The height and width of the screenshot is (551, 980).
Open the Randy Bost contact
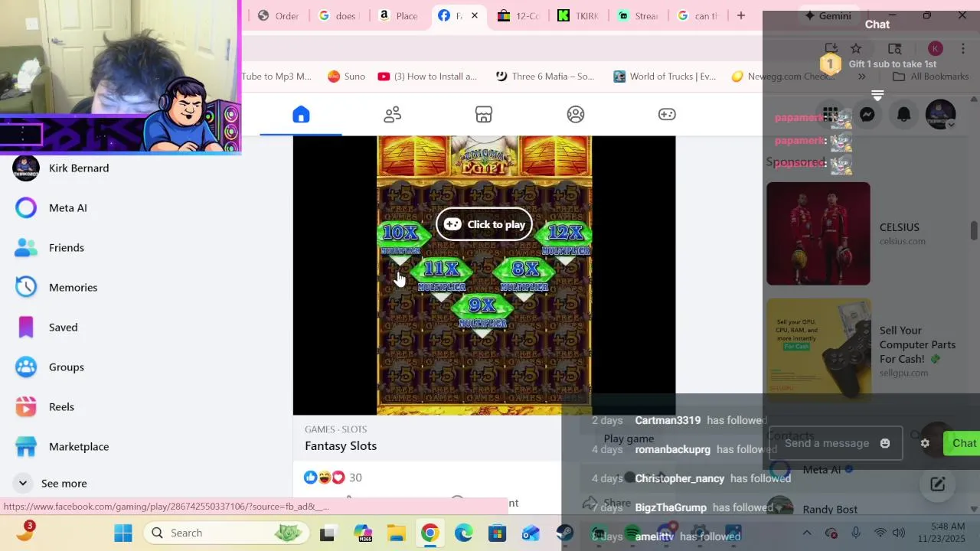[x=830, y=509]
